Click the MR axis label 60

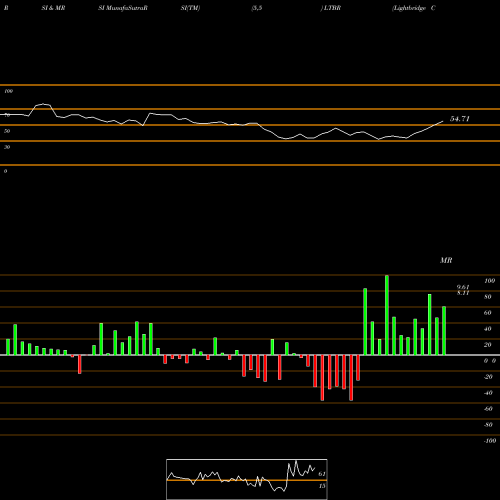pos(488,313)
